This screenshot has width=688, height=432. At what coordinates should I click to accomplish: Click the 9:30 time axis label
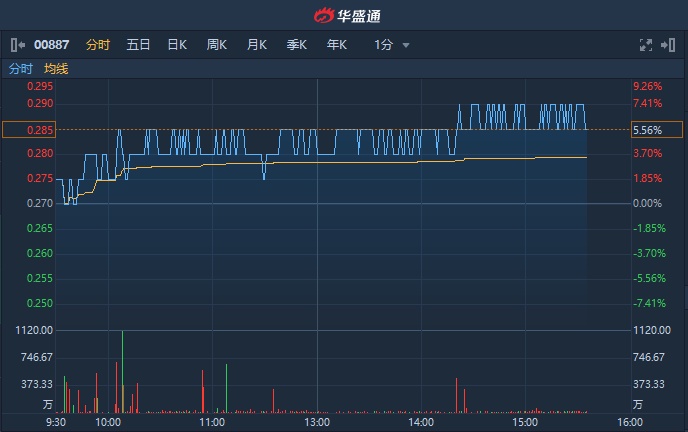coord(56,422)
